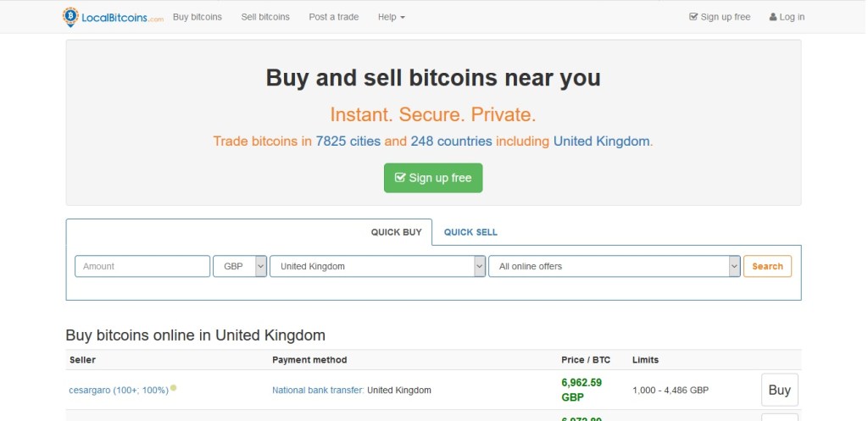
Task: Click National bank transfer payment link
Action: point(317,391)
